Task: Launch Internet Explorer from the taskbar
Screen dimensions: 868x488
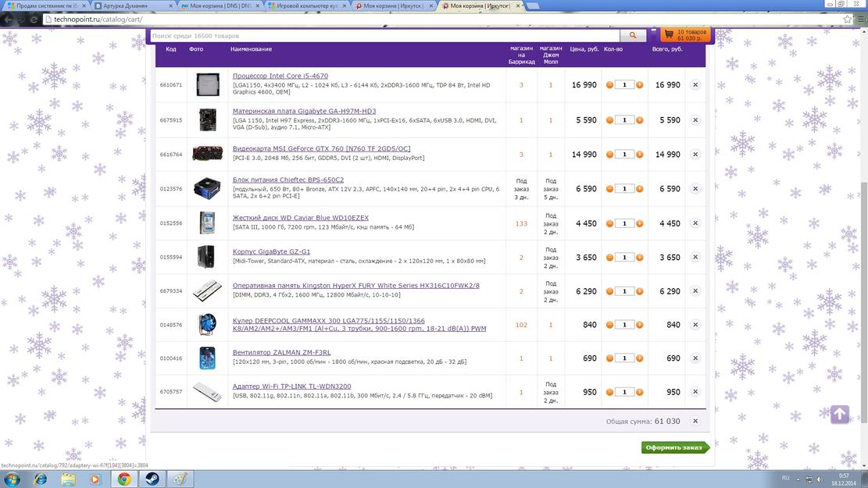Action: [x=40, y=479]
